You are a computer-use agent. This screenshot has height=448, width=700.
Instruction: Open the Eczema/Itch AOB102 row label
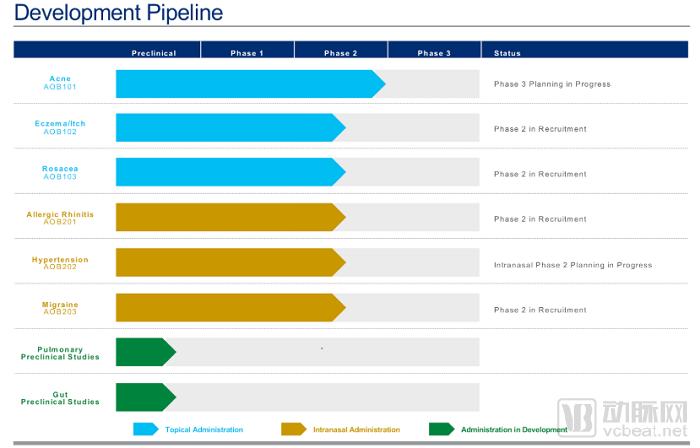[x=60, y=128]
